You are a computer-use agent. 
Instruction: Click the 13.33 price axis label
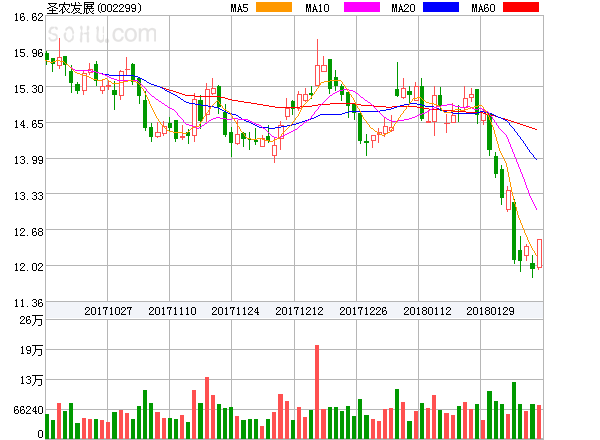point(29,196)
